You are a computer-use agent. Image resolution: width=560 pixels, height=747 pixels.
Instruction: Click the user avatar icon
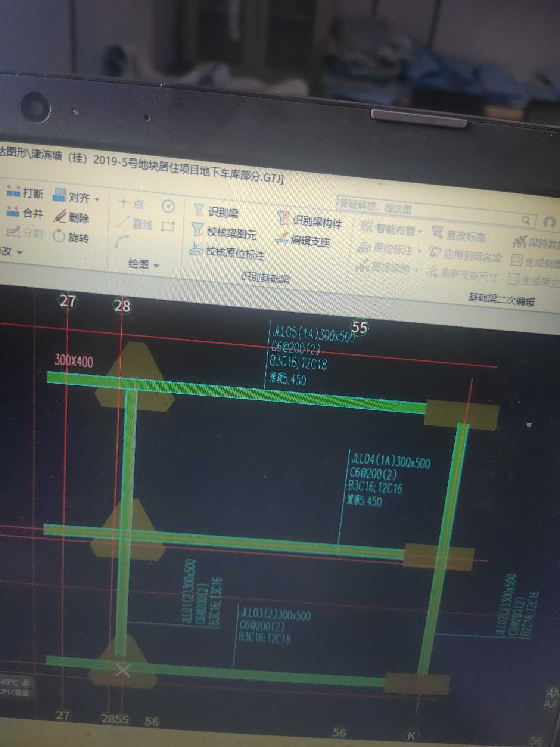(550, 222)
